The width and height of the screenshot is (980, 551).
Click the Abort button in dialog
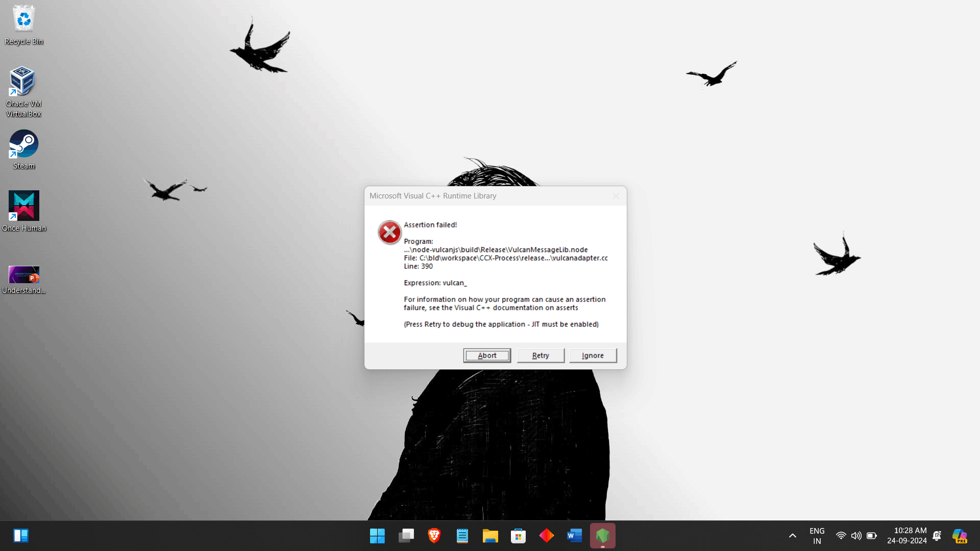[486, 356]
